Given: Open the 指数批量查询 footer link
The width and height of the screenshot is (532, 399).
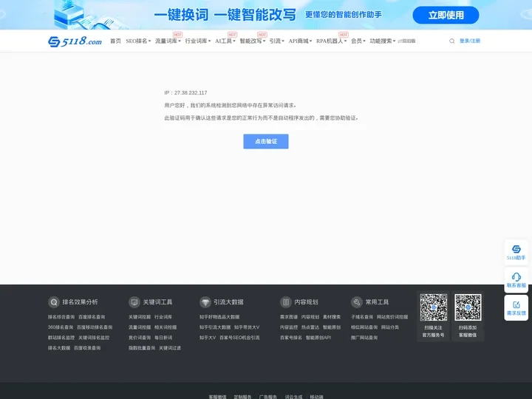Looking at the screenshot, I should point(142,348).
